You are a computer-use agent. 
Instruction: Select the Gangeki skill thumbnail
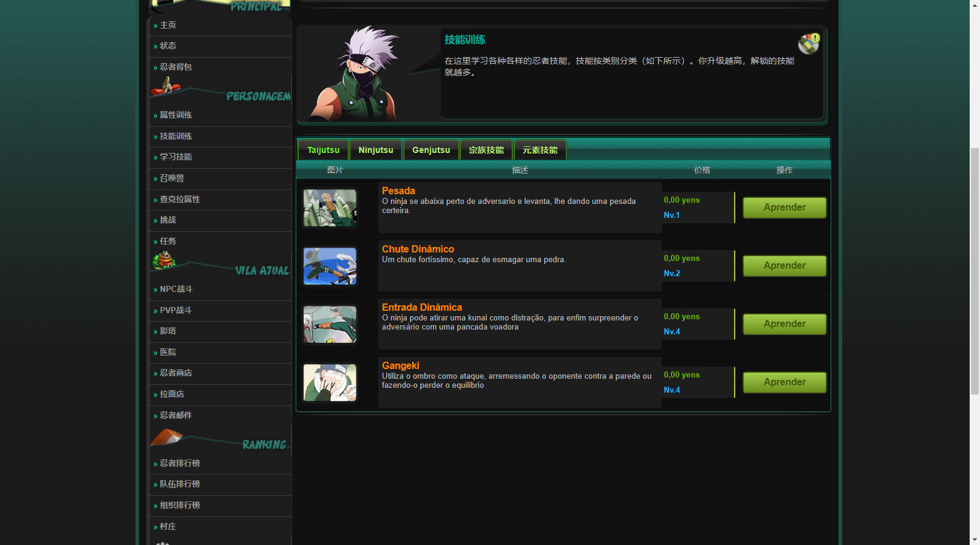pos(330,383)
